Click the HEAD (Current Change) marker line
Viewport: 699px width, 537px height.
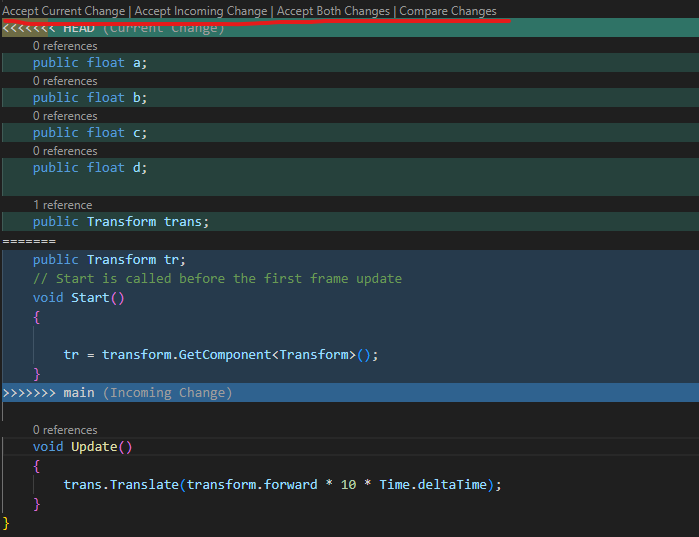click(x=350, y=28)
